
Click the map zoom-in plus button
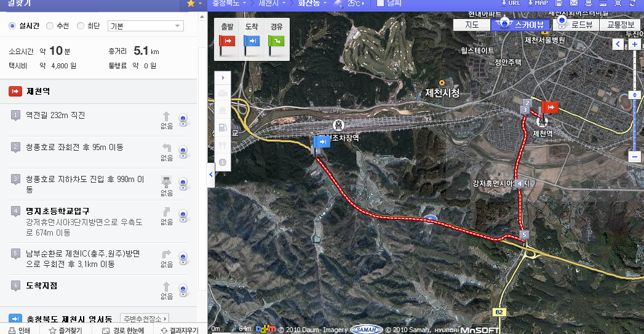(x=635, y=44)
